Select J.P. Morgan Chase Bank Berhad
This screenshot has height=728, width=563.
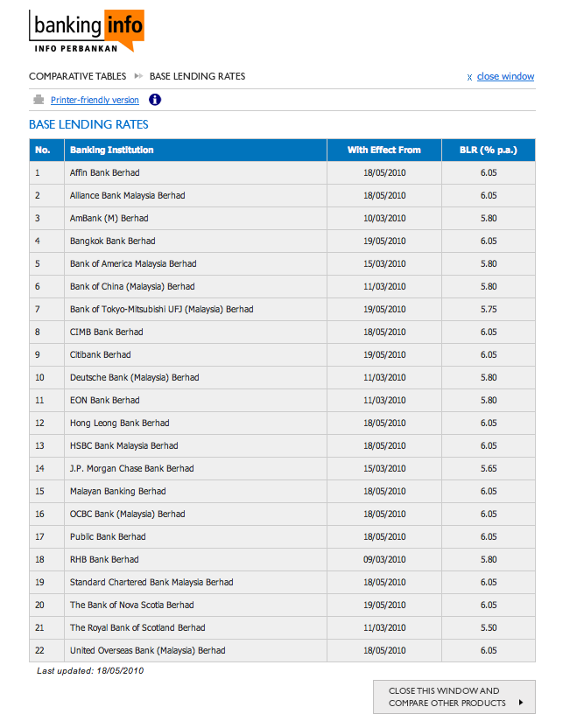132,468
